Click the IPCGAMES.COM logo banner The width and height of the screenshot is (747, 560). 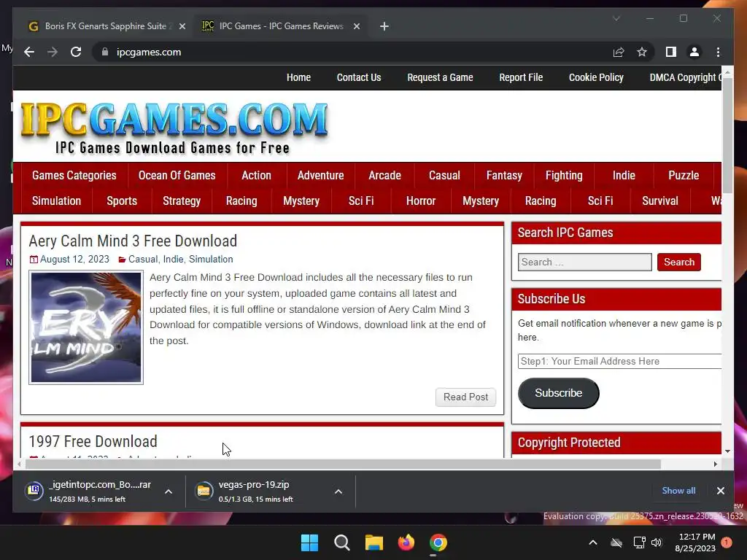coord(174,128)
